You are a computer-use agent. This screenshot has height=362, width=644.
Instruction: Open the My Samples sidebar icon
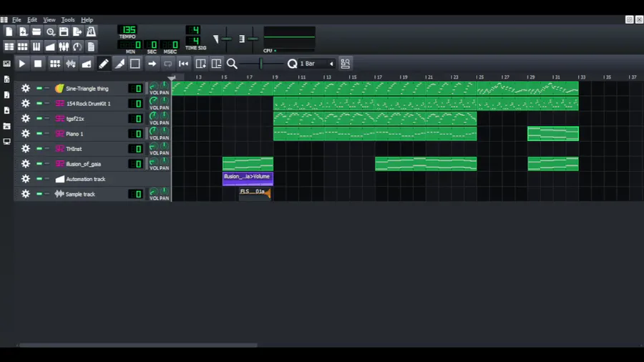[6, 95]
